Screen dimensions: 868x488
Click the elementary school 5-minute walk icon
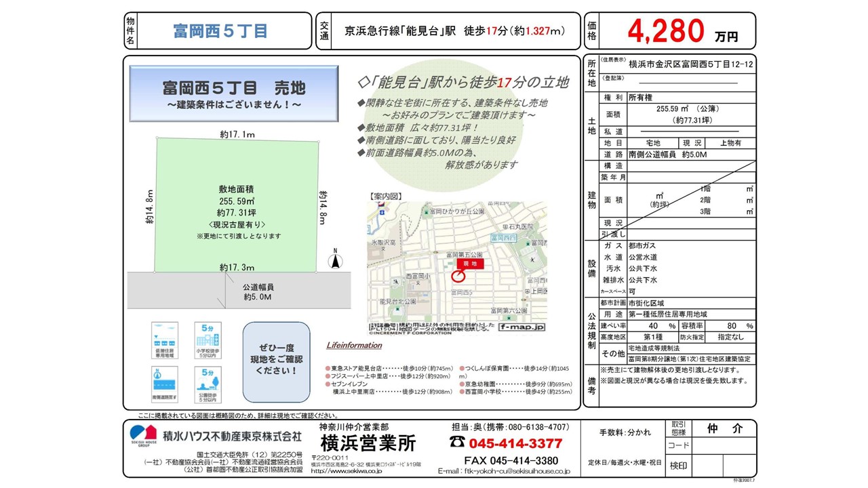coord(208,340)
